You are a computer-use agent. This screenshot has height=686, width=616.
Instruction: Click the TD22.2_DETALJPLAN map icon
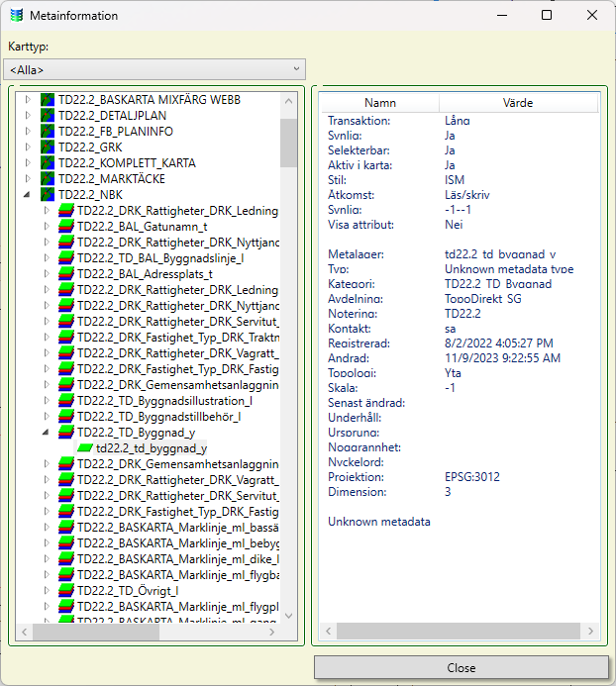(x=48, y=116)
